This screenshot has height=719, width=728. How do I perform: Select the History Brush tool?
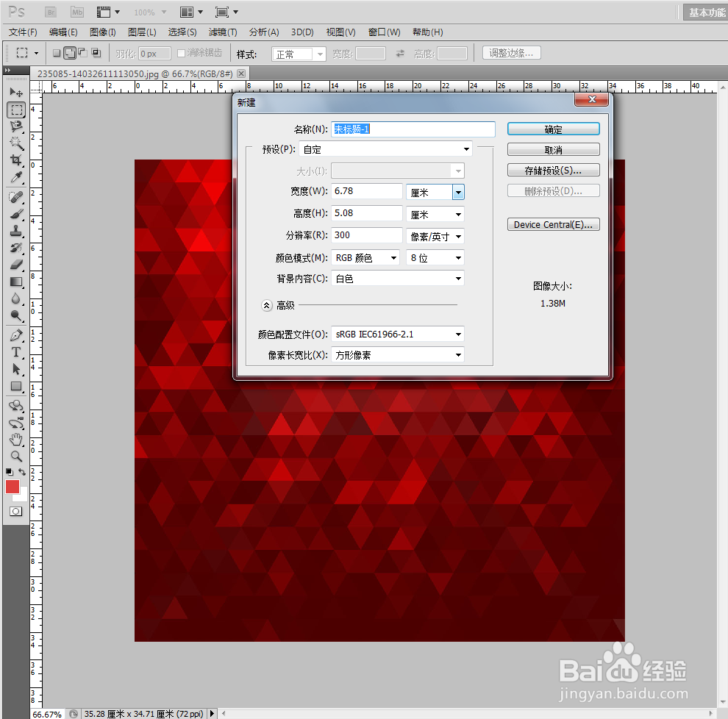point(16,248)
